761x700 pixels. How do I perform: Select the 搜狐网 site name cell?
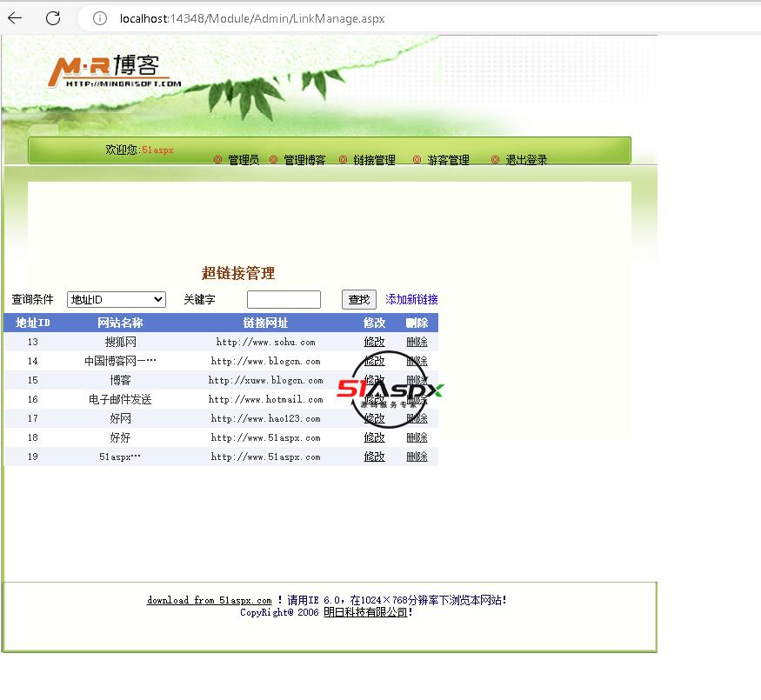(120, 342)
